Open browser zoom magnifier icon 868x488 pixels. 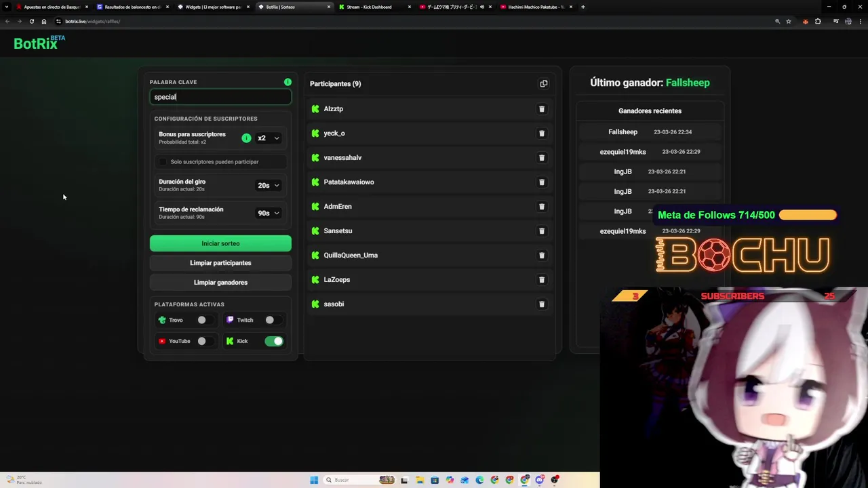777,21
